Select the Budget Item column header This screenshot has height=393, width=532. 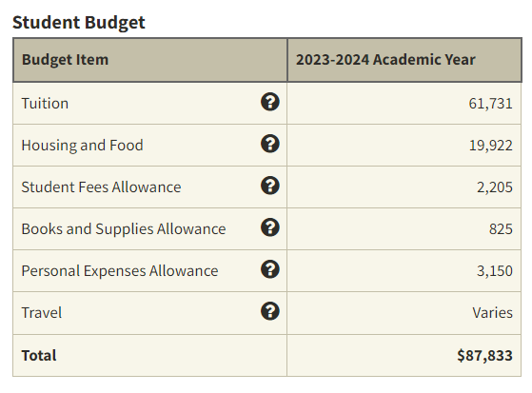pos(65,60)
